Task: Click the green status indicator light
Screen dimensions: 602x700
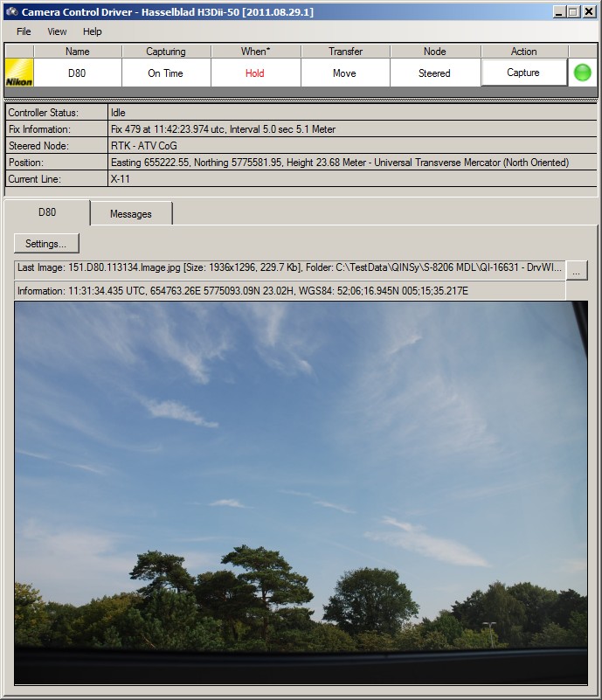Action: click(x=582, y=73)
